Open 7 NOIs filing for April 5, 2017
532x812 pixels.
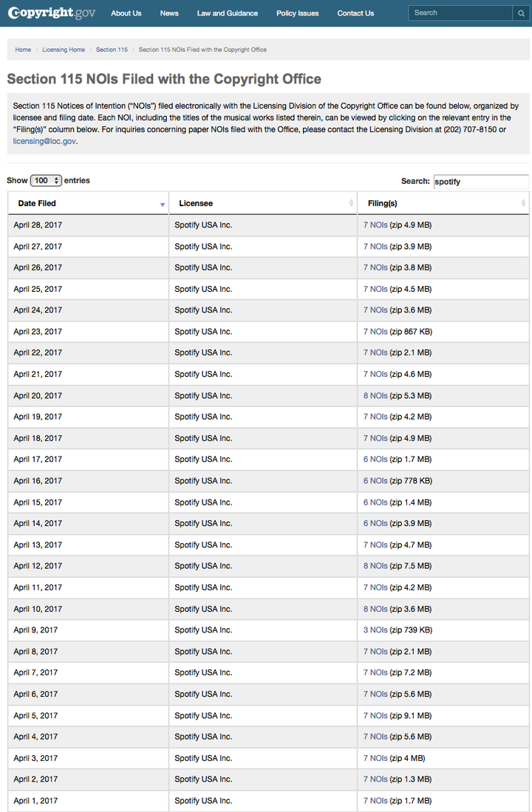pyautogui.click(x=375, y=716)
